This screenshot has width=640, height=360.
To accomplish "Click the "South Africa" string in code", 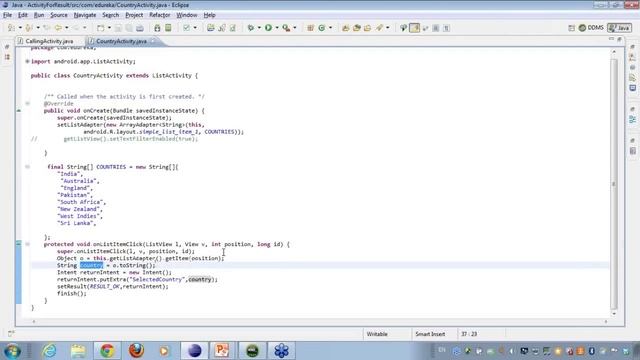I will [x=81, y=202].
